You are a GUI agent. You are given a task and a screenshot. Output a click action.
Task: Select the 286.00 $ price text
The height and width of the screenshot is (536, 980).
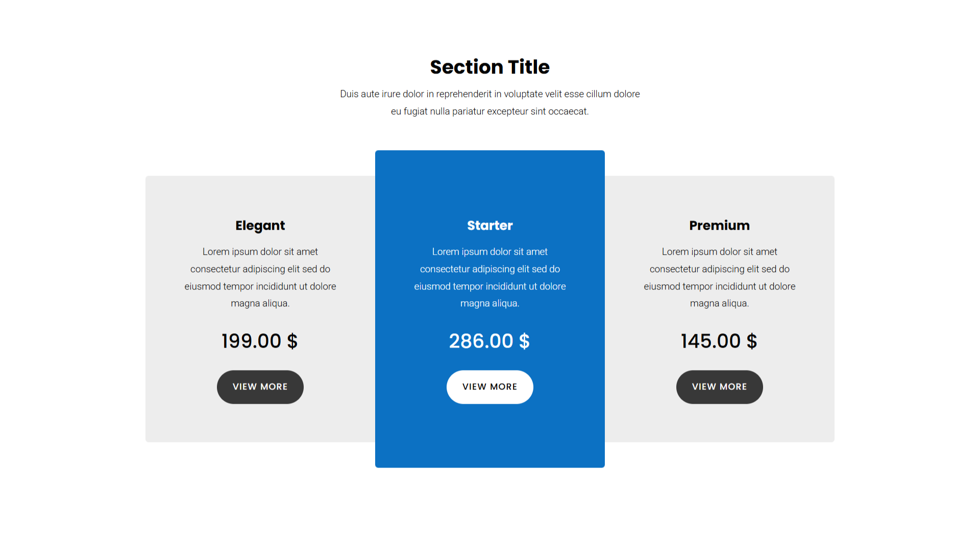click(489, 341)
